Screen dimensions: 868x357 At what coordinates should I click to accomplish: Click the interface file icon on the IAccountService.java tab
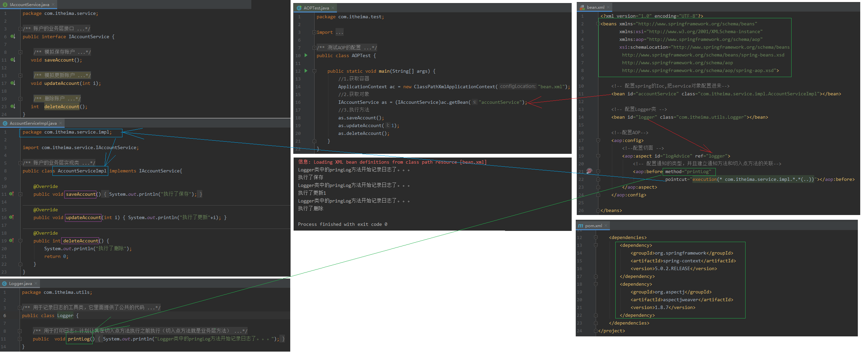pyautogui.click(x=5, y=5)
